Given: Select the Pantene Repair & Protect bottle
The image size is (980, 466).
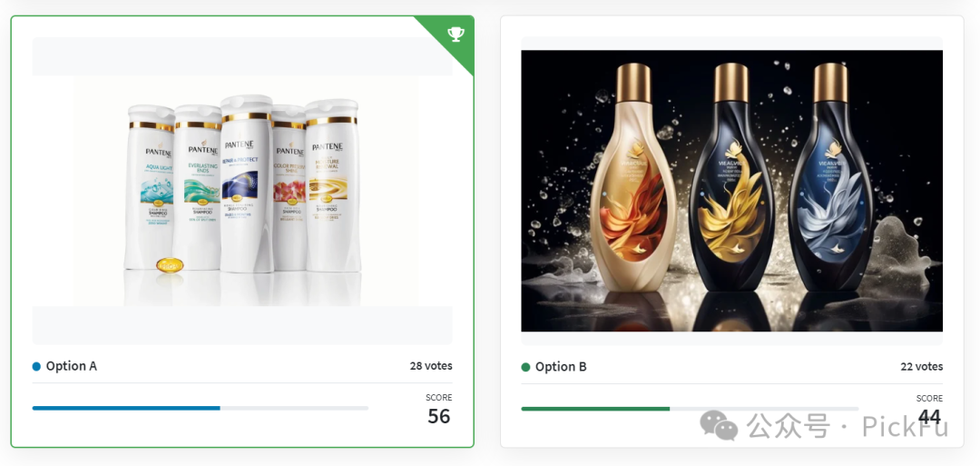Looking at the screenshot, I should pyautogui.click(x=246, y=183).
